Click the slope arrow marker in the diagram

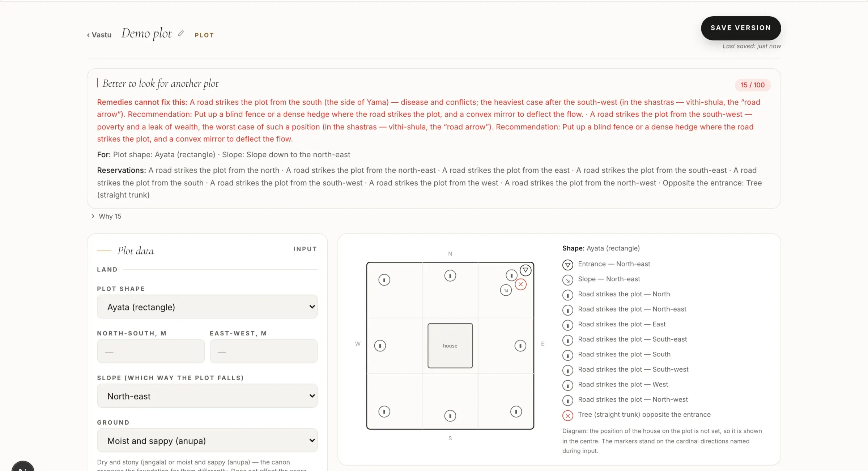[506, 290]
